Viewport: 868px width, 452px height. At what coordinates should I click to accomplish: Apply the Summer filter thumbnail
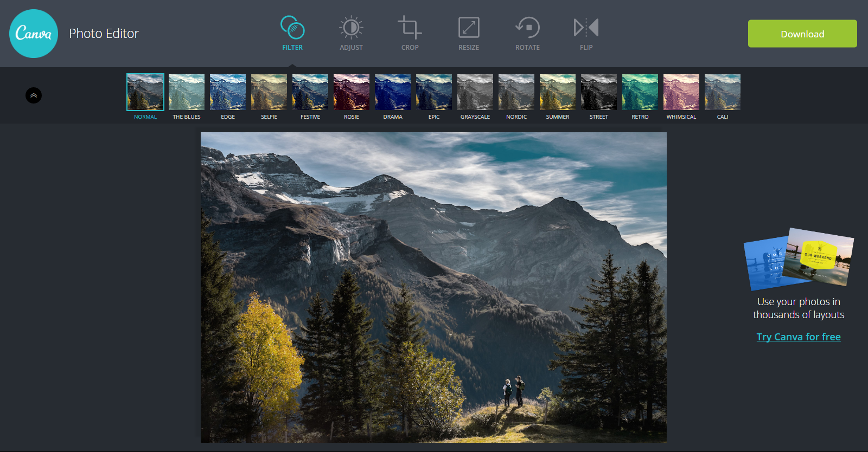(558, 92)
